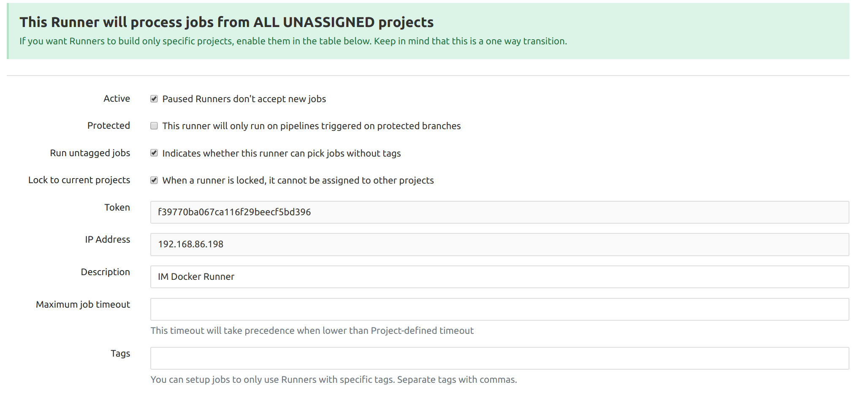
Task: Click the "Description" field label
Action: [105, 272]
